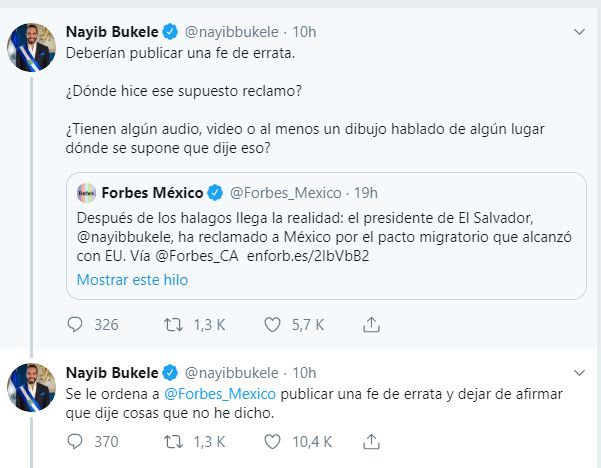Reply to the first Nayib Bukele tweet

[x=76, y=324]
